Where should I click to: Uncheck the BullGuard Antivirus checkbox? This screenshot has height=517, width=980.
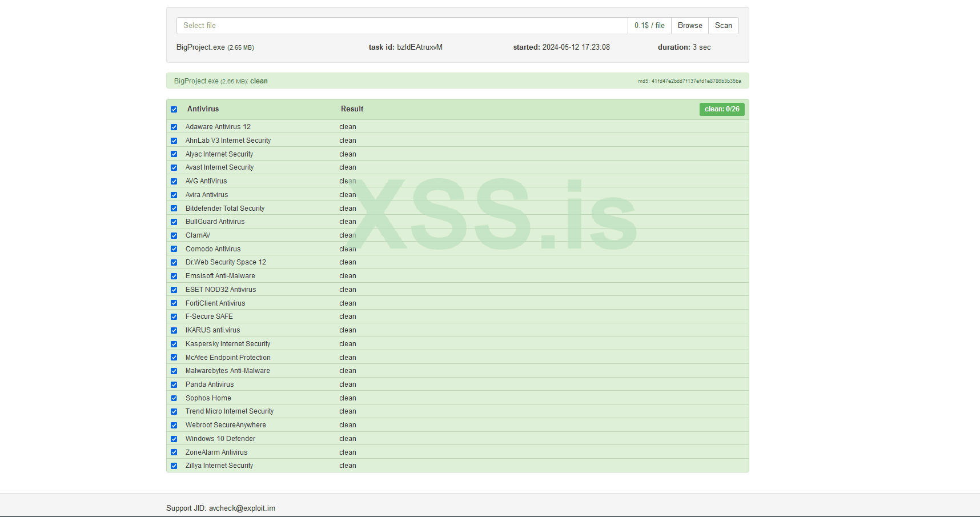pyautogui.click(x=174, y=222)
